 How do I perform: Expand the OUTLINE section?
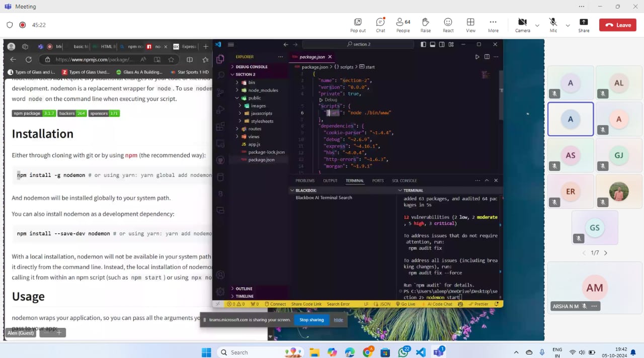tap(259, 289)
